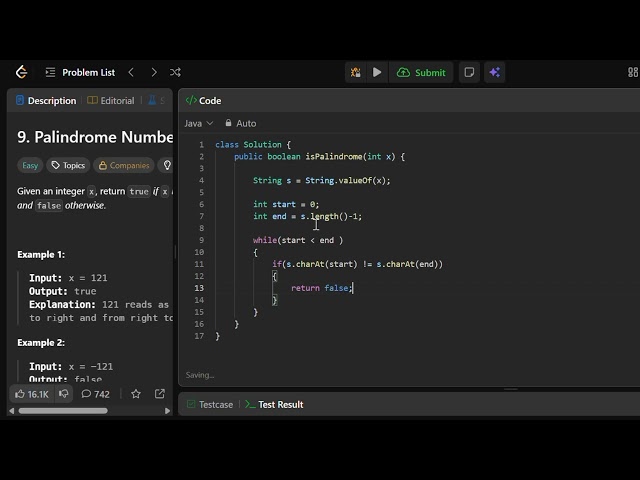Submit the solution
Viewport: 640px width, 480px height.
coord(421,73)
